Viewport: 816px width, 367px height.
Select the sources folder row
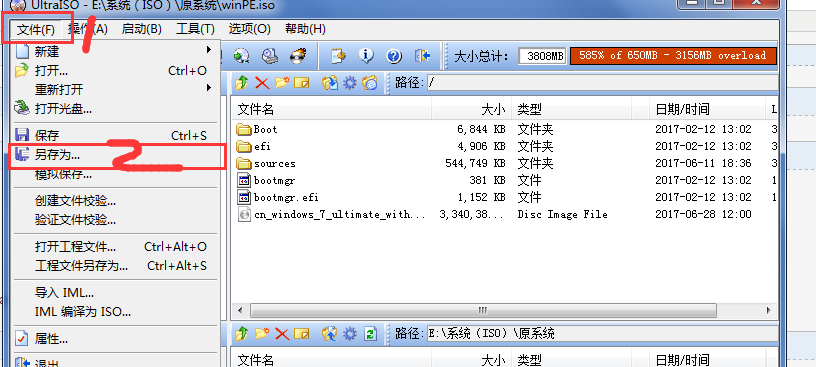[x=505, y=163]
